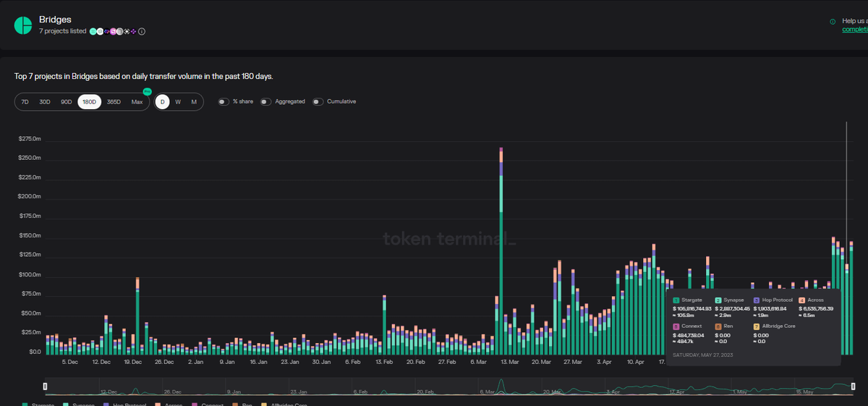The image size is (868, 406).
Task: Click the '7 projects listed' text
Action: [63, 31]
